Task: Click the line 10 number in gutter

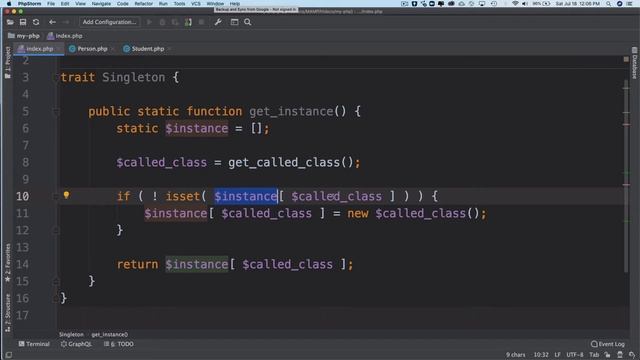Action: click(x=22, y=196)
